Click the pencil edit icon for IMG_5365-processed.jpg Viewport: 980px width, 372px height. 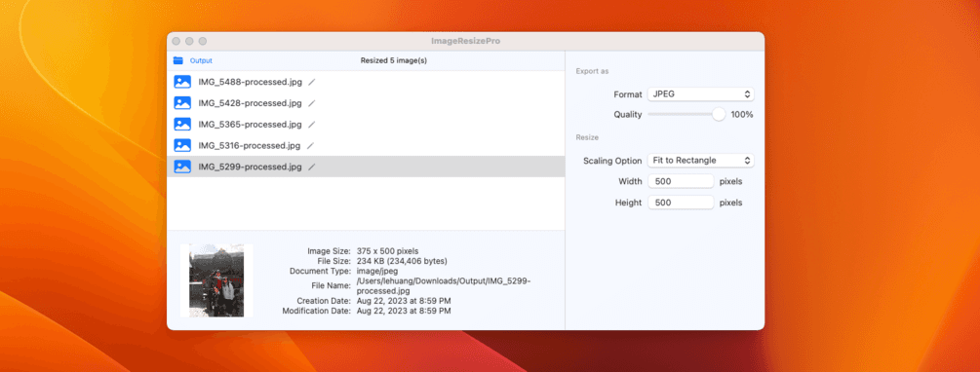(312, 125)
